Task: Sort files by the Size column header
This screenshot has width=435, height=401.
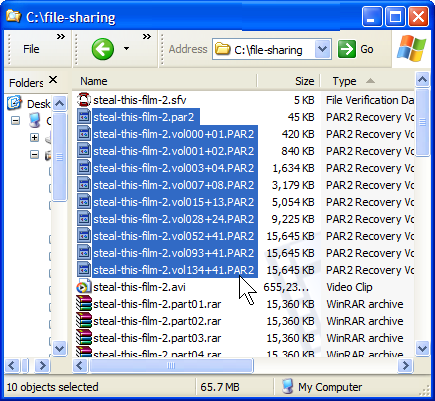Action: [289, 81]
